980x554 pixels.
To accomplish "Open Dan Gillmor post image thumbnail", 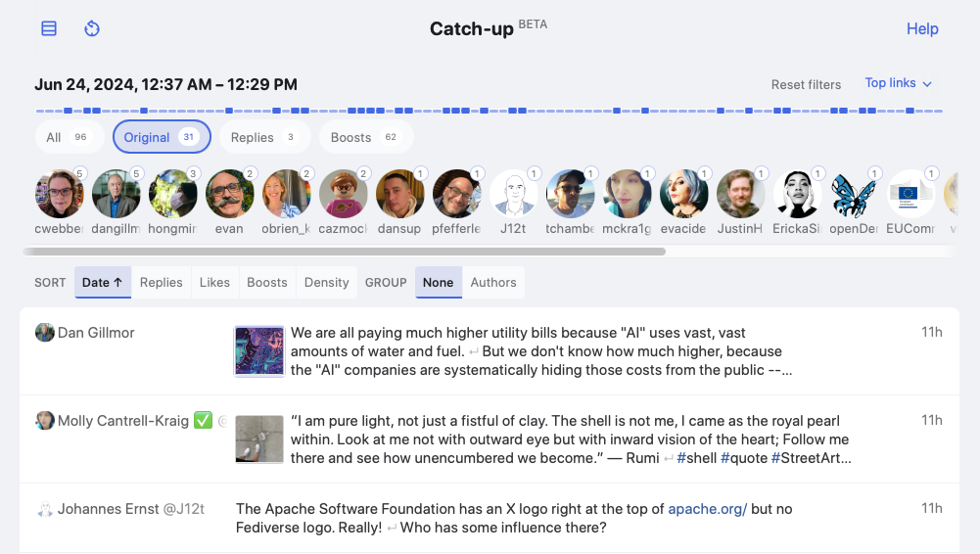I will 259,351.
